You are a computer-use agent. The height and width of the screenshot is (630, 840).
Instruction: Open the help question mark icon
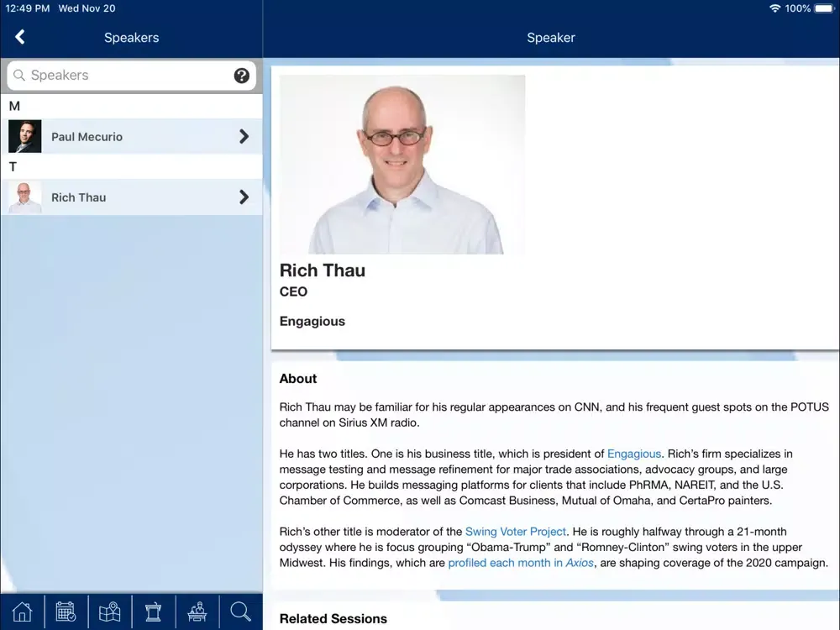click(242, 76)
